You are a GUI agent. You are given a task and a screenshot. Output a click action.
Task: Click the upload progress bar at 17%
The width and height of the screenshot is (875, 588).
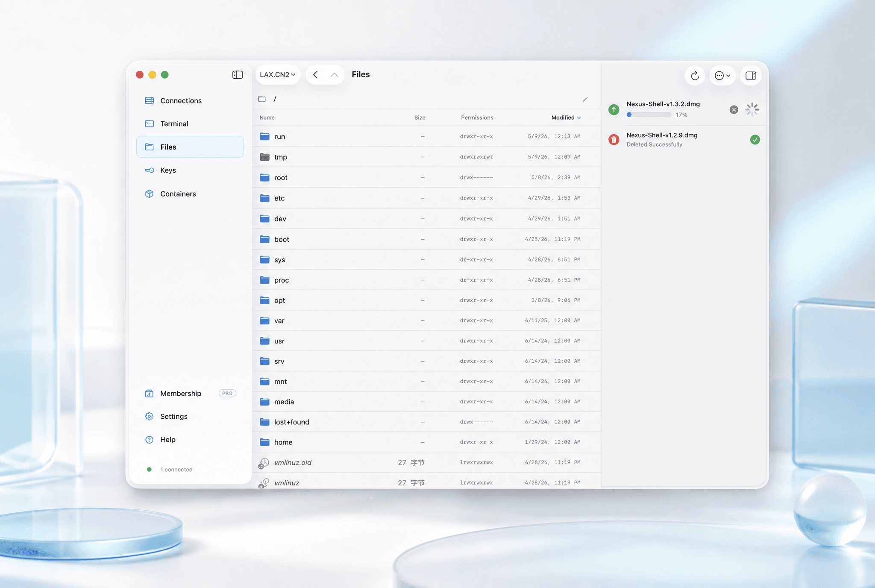[649, 115]
